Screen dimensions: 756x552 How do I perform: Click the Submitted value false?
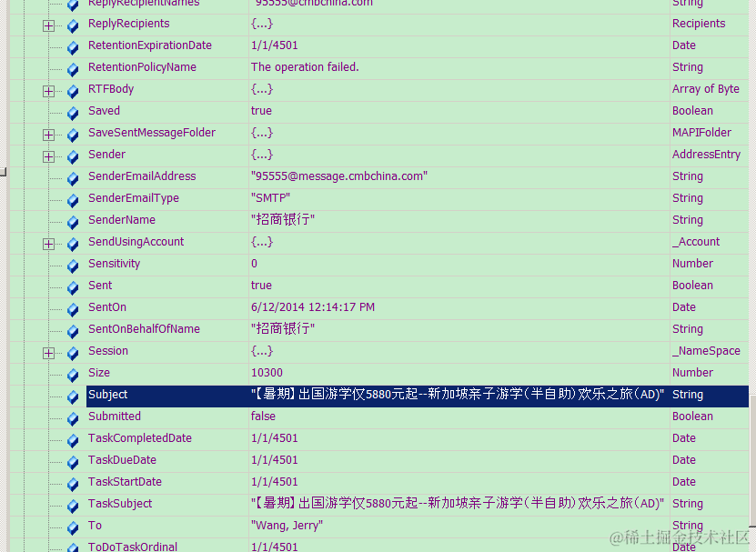tap(263, 417)
